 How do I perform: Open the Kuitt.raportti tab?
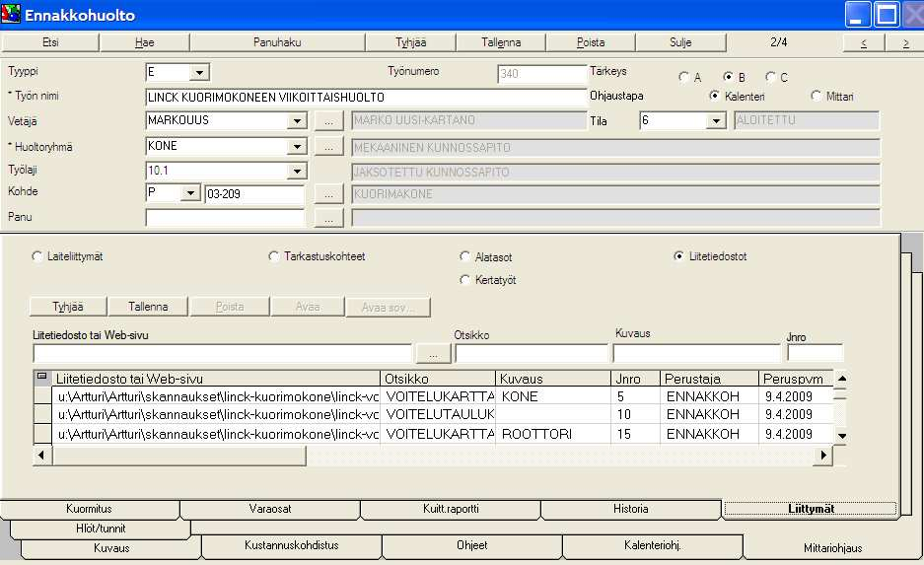[x=451, y=509]
